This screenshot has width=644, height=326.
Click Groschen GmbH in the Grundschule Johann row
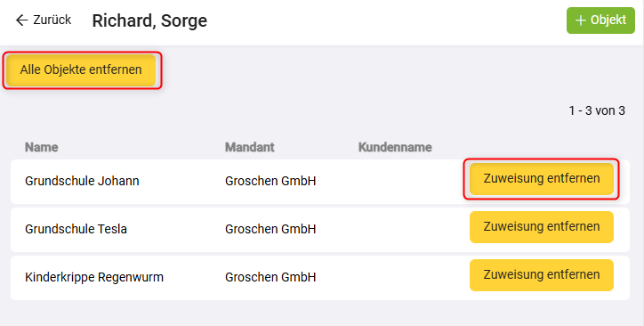coord(270,181)
